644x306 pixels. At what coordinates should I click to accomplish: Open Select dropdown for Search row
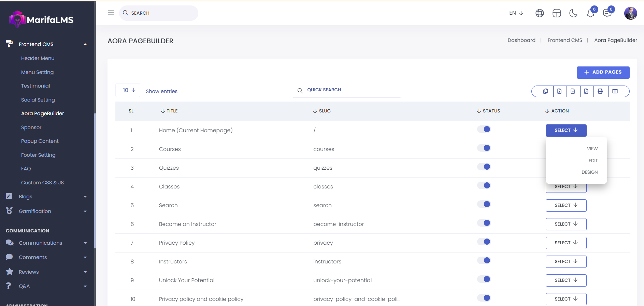(x=566, y=205)
